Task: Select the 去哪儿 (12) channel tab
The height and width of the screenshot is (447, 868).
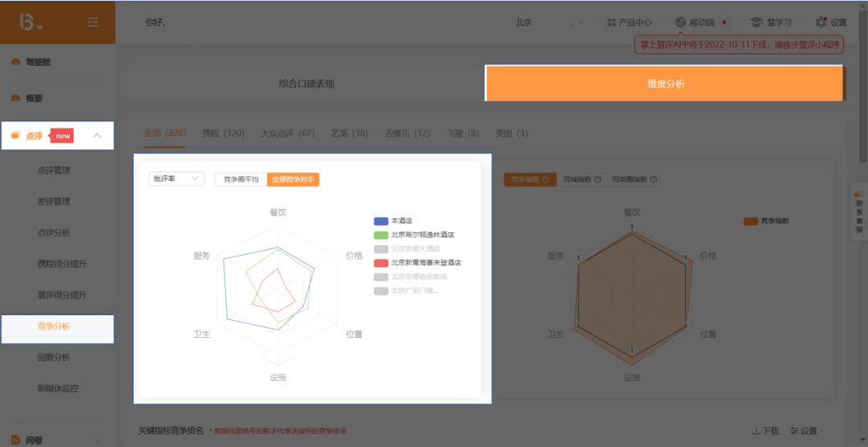Action: pyautogui.click(x=407, y=133)
